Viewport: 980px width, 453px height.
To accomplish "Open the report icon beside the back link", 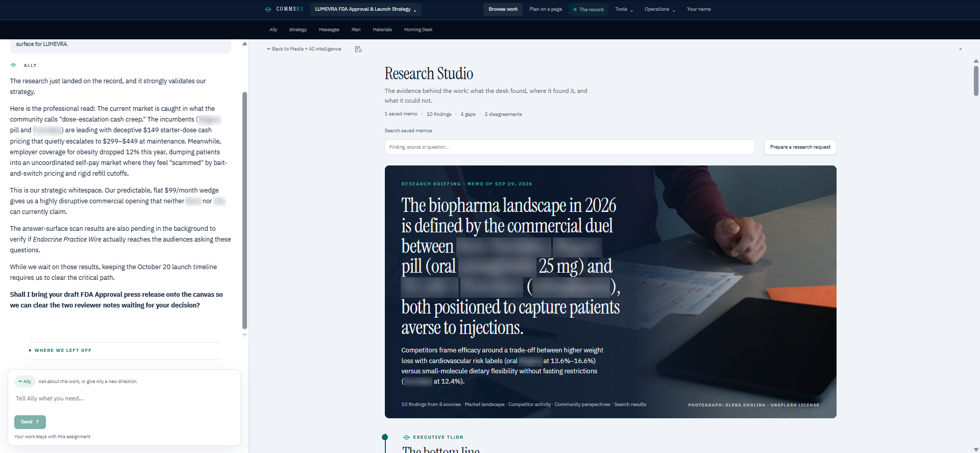I will (358, 49).
